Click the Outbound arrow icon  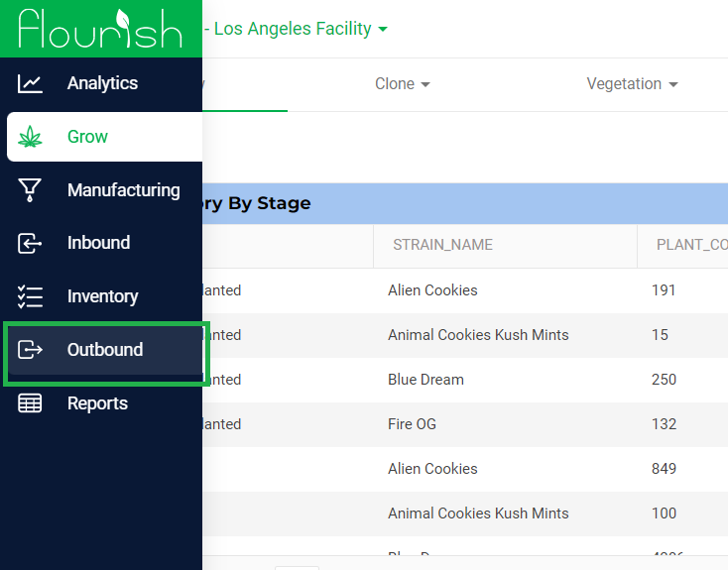30,350
